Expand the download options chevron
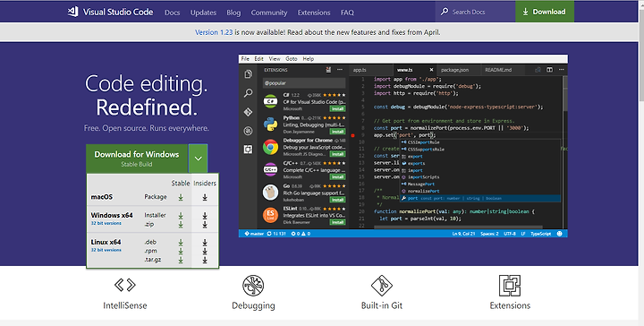 (198, 159)
